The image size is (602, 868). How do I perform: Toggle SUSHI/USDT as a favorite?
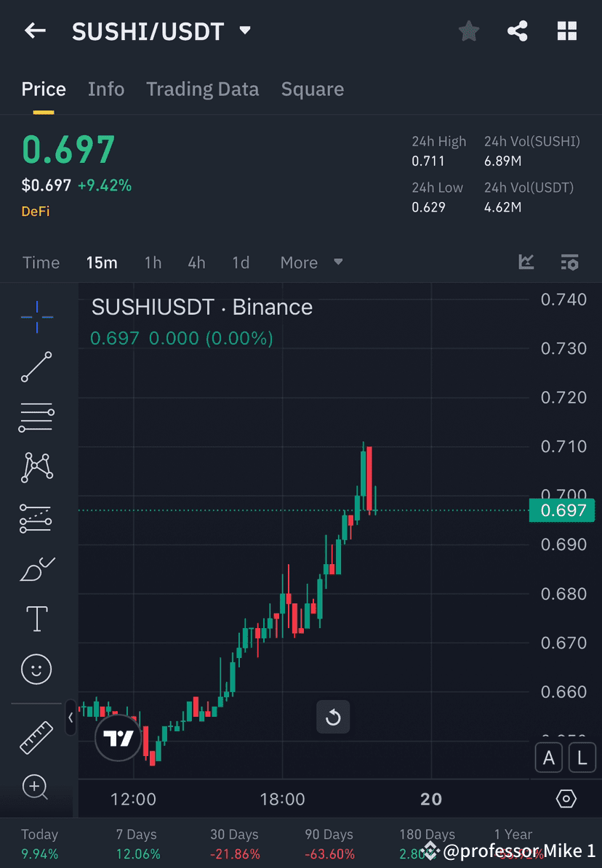pos(468,31)
